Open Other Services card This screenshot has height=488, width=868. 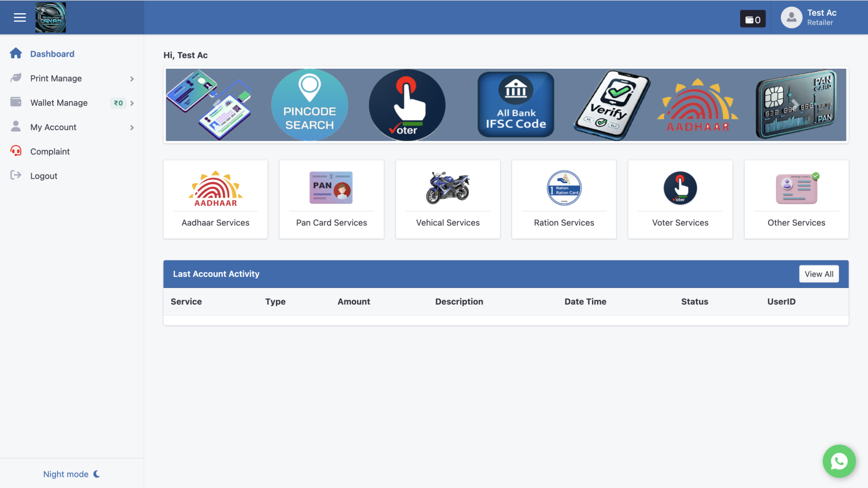click(796, 199)
